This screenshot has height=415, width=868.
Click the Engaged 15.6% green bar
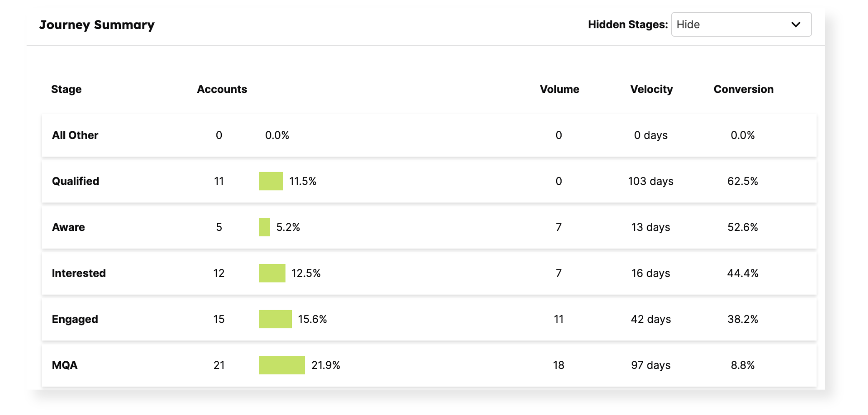tap(275, 319)
